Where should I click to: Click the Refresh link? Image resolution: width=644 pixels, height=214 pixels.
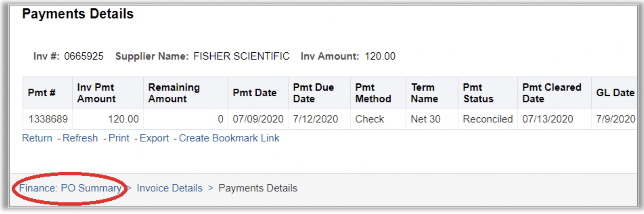point(80,138)
